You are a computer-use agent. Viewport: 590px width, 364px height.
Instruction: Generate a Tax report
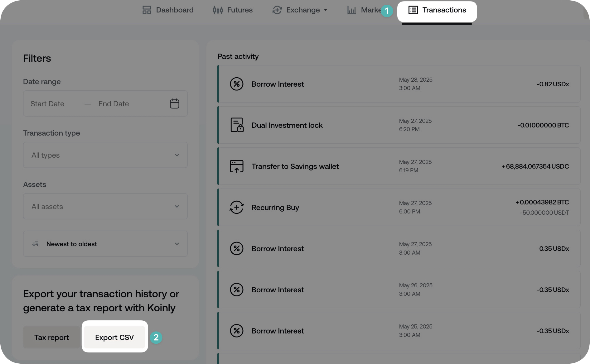click(51, 337)
